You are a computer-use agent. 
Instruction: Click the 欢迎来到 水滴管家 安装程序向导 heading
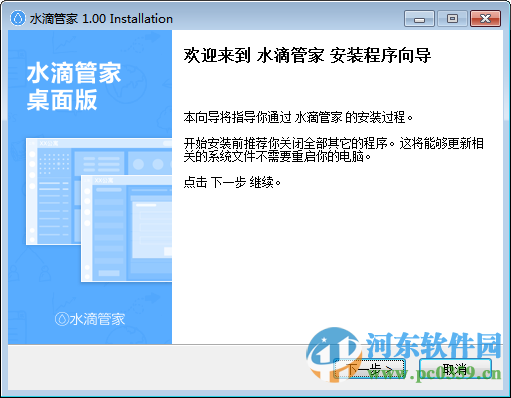[307, 55]
